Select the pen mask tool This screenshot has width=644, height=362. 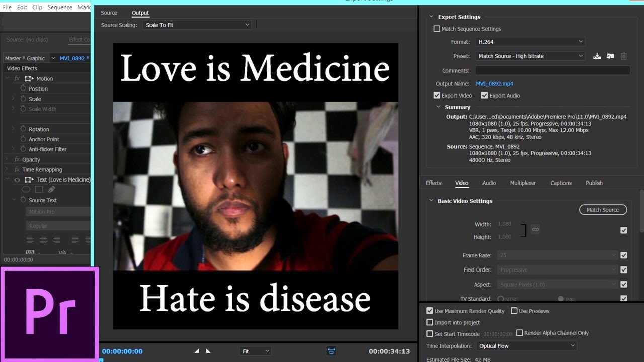51,190
